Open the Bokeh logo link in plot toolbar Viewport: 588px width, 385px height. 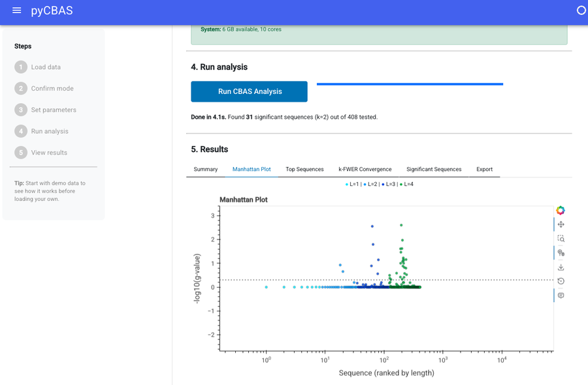click(561, 211)
